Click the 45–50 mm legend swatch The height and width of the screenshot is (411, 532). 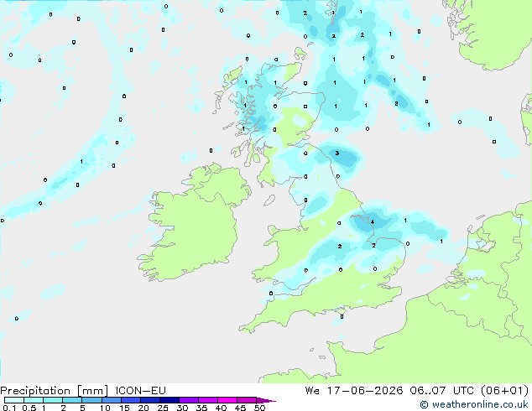point(247,400)
